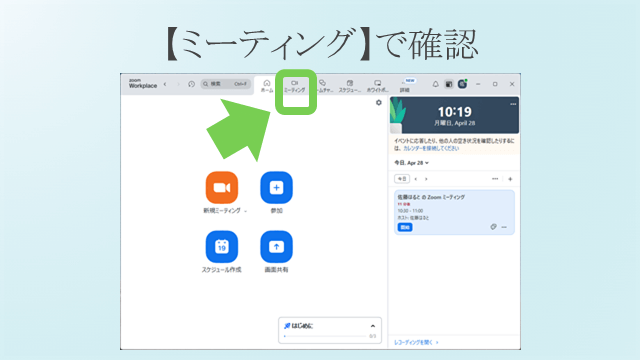This screenshot has height=360, width=640.
Task: Collapse the はじめに panel chevron
Action: [x=373, y=326]
